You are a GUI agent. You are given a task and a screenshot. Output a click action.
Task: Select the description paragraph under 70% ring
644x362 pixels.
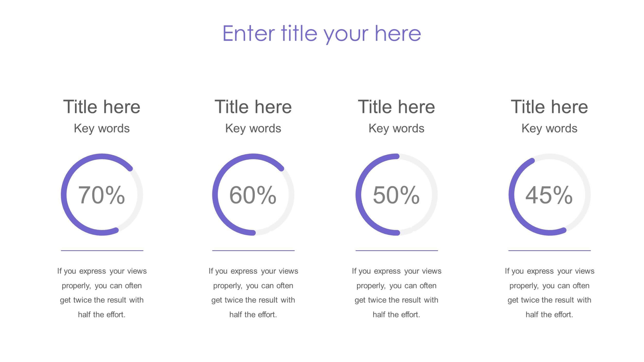point(102,293)
